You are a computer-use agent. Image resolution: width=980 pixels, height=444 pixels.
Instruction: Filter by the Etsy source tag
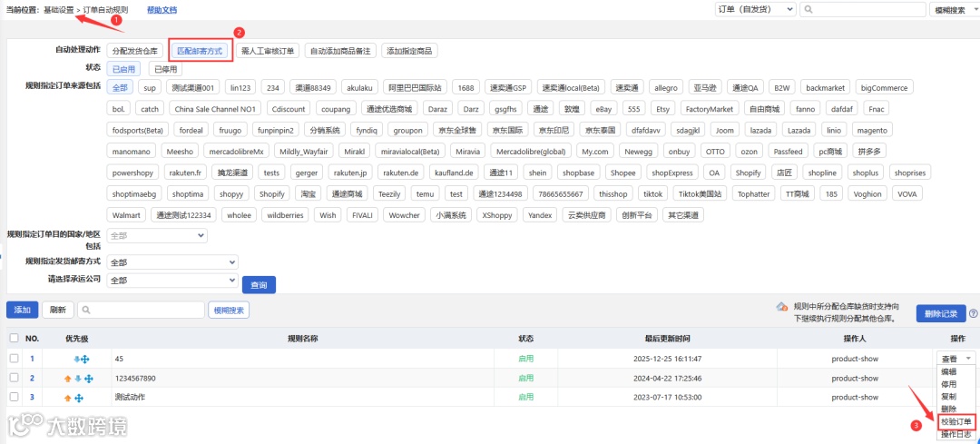pyautogui.click(x=662, y=110)
